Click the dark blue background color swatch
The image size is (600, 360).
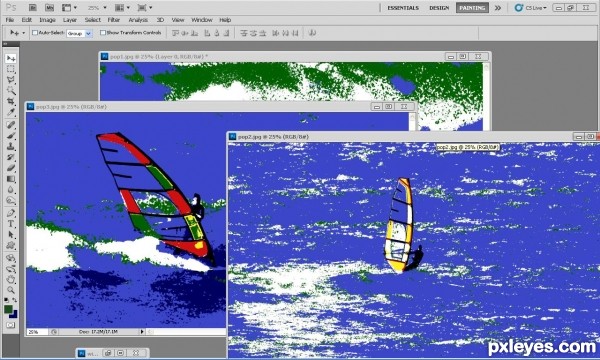point(15,315)
